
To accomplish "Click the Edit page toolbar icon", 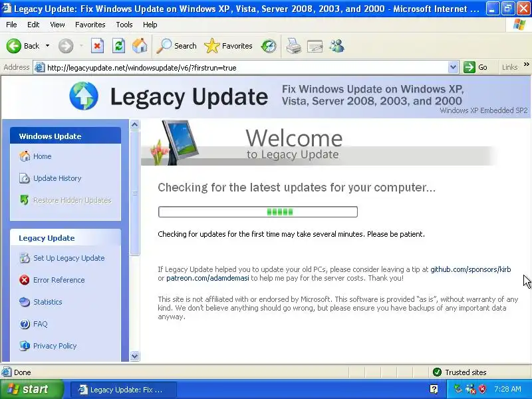I will click(315, 46).
